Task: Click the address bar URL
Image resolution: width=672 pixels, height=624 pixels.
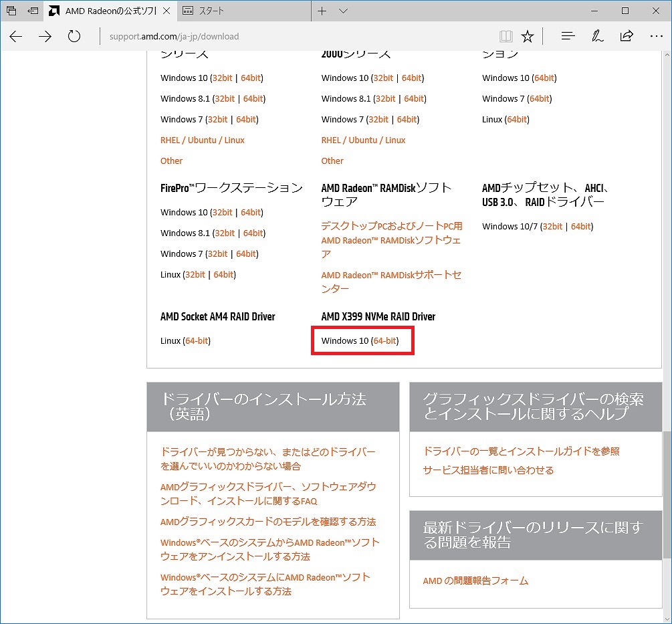Action: (174, 36)
